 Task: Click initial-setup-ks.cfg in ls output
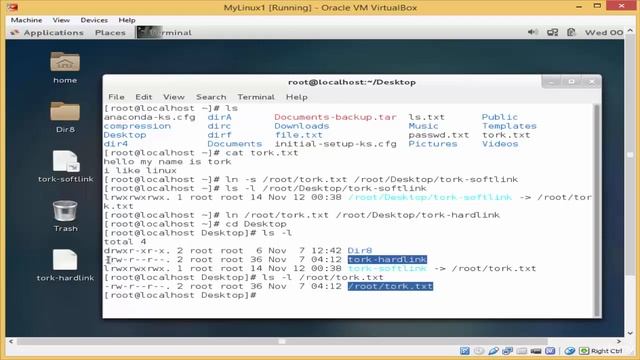coord(335,144)
